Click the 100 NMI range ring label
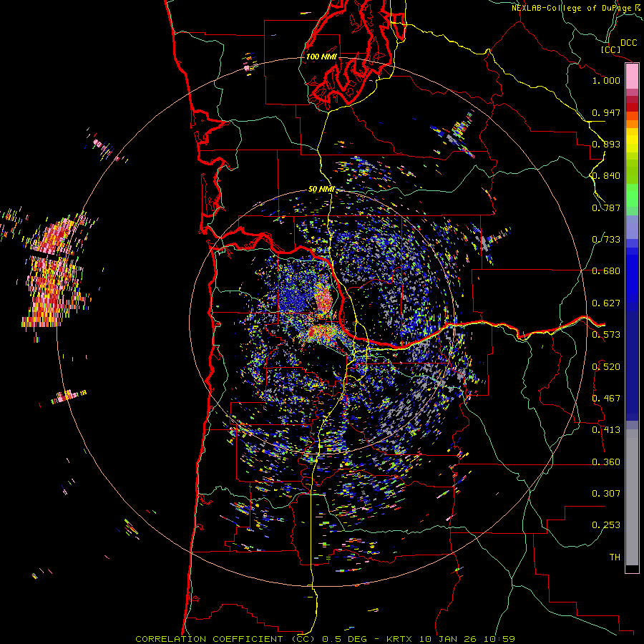 tap(321, 57)
